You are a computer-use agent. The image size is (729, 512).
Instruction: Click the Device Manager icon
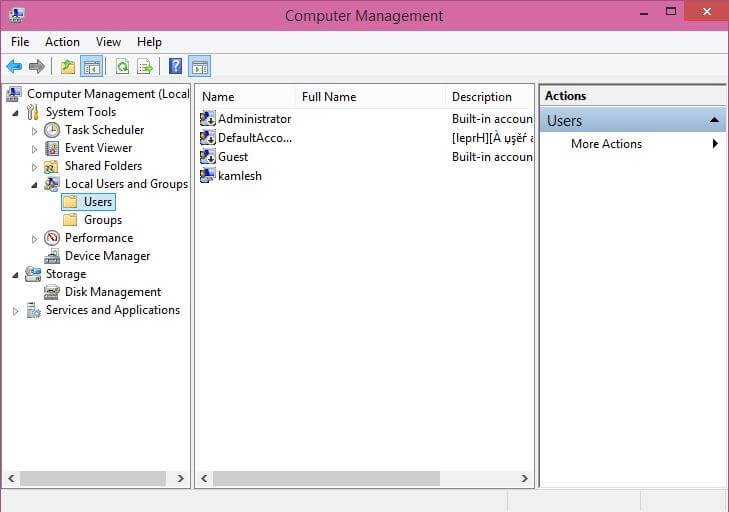(52, 256)
